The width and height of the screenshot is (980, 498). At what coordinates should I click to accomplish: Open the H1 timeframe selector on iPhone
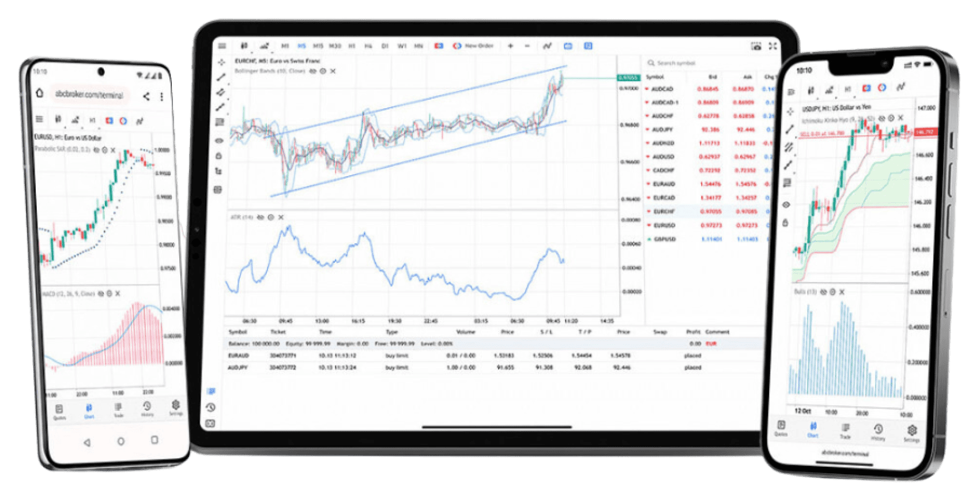(847, 89)
